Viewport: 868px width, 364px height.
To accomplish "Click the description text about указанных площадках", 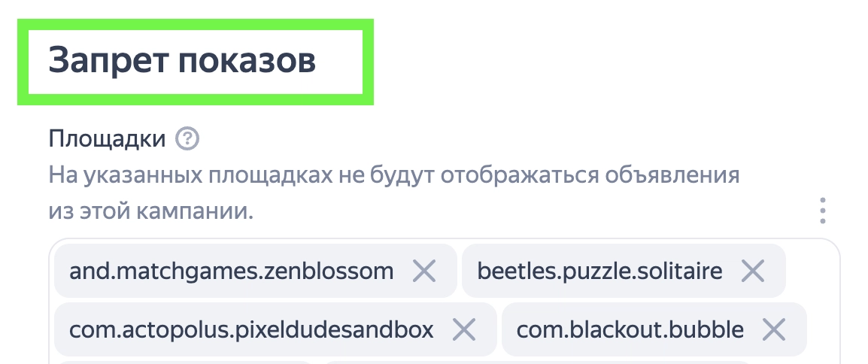I will (394, 176).
